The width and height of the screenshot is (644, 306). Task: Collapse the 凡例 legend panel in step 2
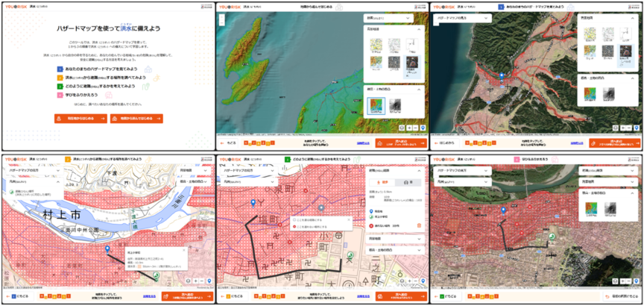click(58, 181)
